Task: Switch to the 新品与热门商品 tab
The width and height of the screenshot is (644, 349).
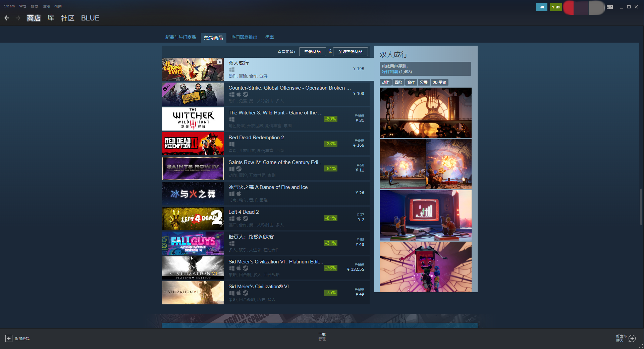Action: [180, 38]
